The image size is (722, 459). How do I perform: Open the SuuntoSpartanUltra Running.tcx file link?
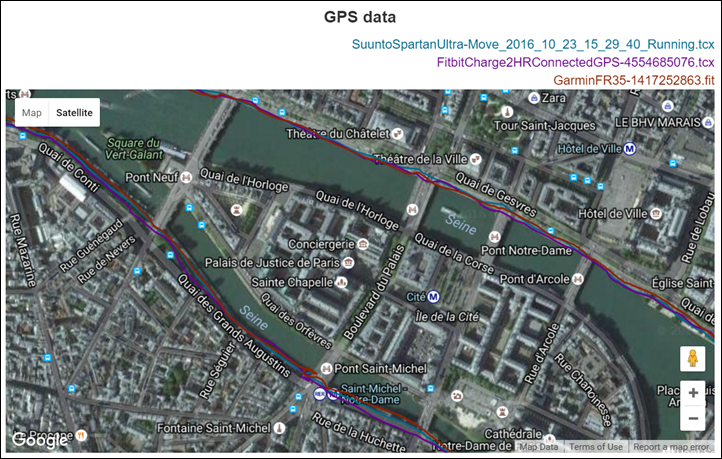[x=532, y=44]
